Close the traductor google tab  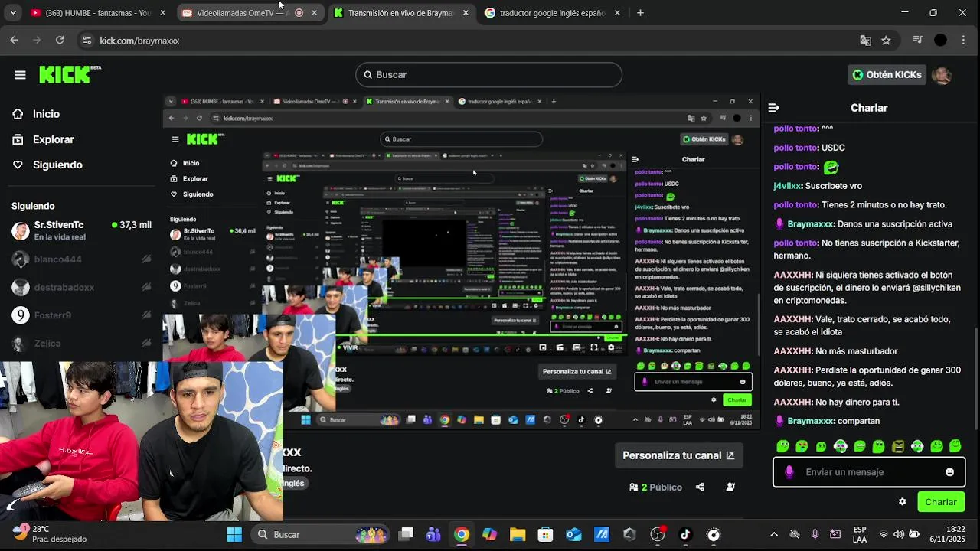(x=617, y=13)
